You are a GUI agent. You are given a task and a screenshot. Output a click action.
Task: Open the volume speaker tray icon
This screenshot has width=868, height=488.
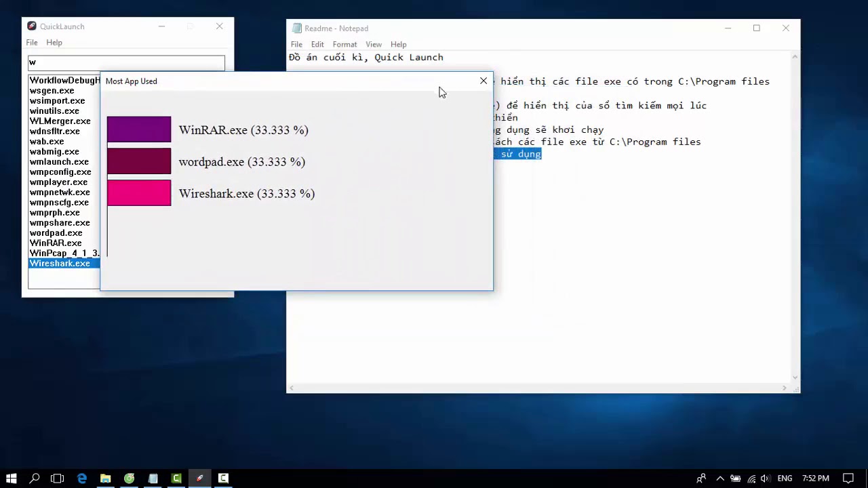coord(765,479)
